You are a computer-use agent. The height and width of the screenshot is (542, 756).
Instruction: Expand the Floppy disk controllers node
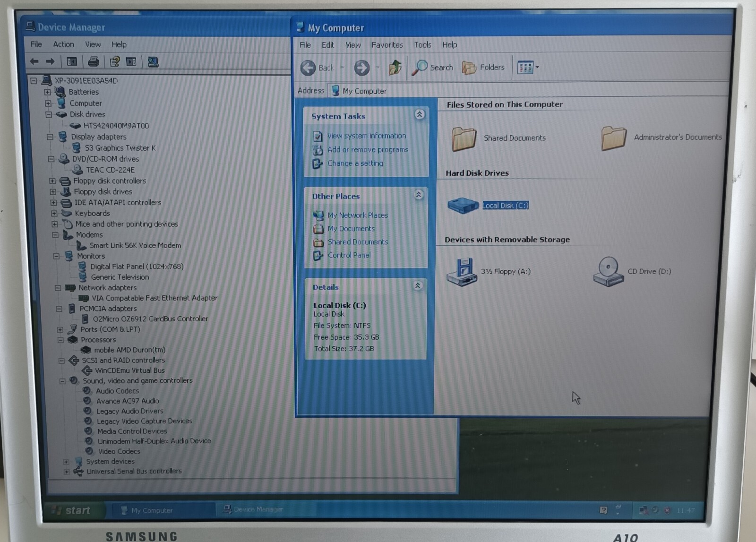[x=52, y=181]
